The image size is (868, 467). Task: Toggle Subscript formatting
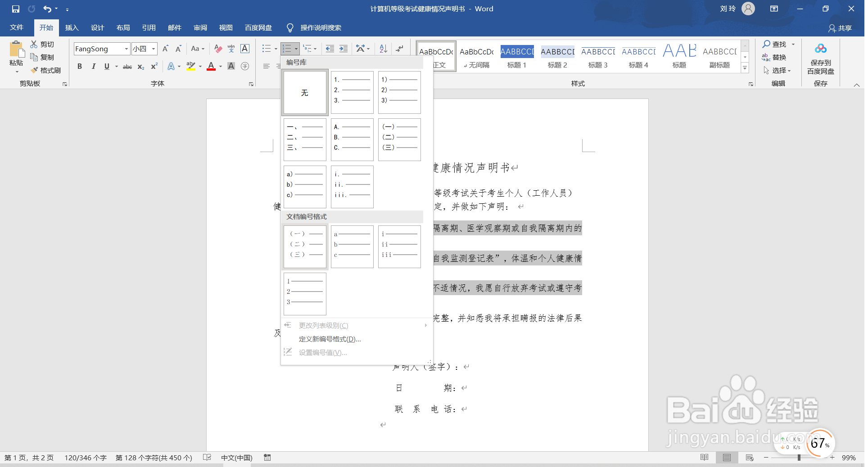click(141, 66)
